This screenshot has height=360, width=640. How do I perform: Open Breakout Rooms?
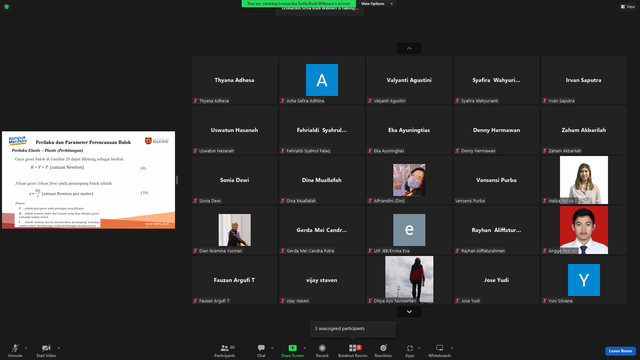click(353, 350)
